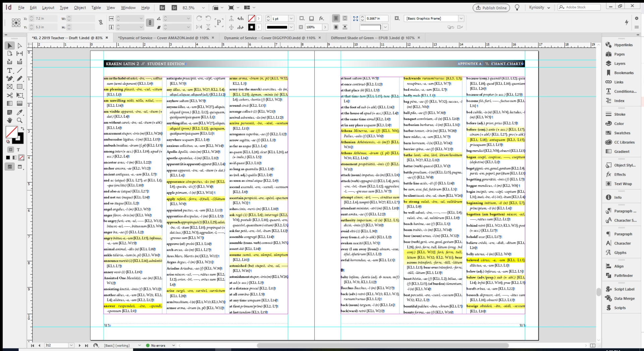
Task: Open the Layout menu
Action: click(x=48, y=8)
